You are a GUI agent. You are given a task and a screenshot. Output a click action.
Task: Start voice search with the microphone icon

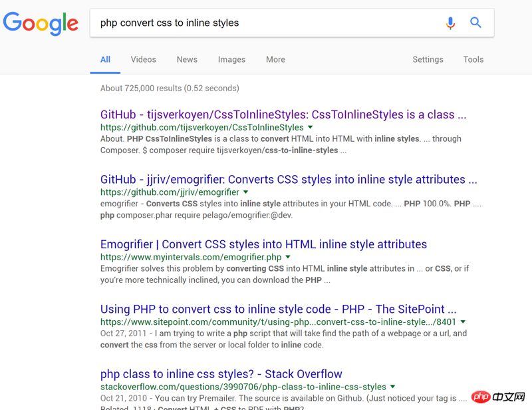pos(450,23)
